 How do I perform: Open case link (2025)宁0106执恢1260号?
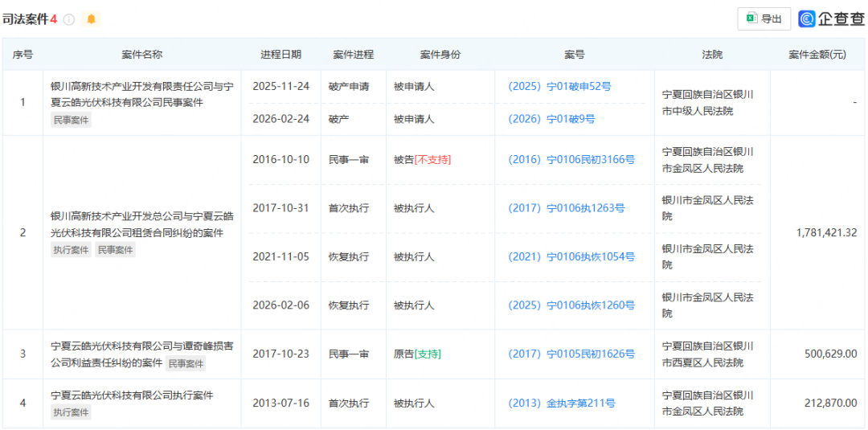coord(571,305)
